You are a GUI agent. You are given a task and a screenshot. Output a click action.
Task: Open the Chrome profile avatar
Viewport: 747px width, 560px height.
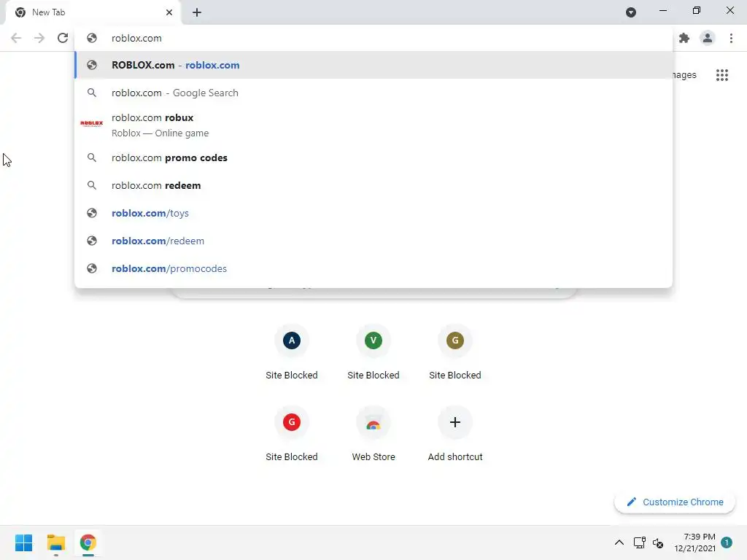click(x=708, y=38)
